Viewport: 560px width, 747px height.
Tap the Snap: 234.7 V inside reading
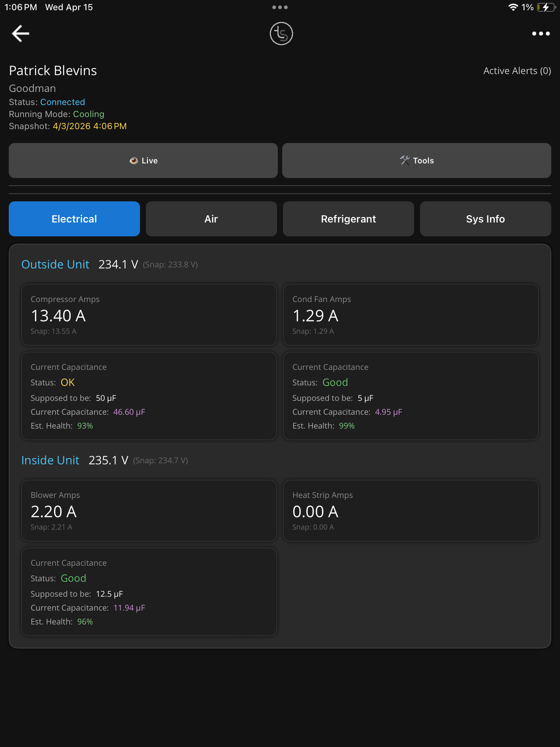click(161, 460)
